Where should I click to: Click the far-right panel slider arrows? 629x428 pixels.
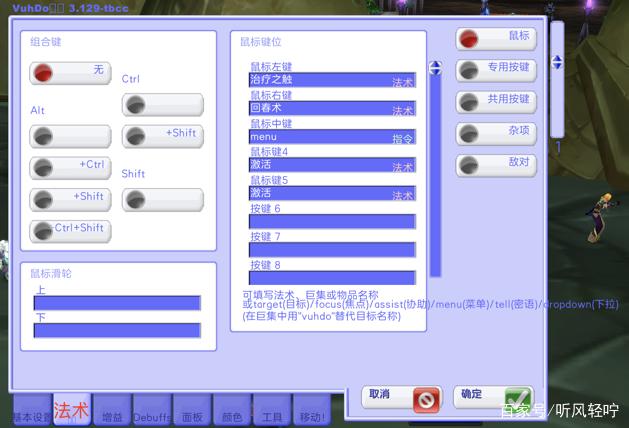(557, 62)
